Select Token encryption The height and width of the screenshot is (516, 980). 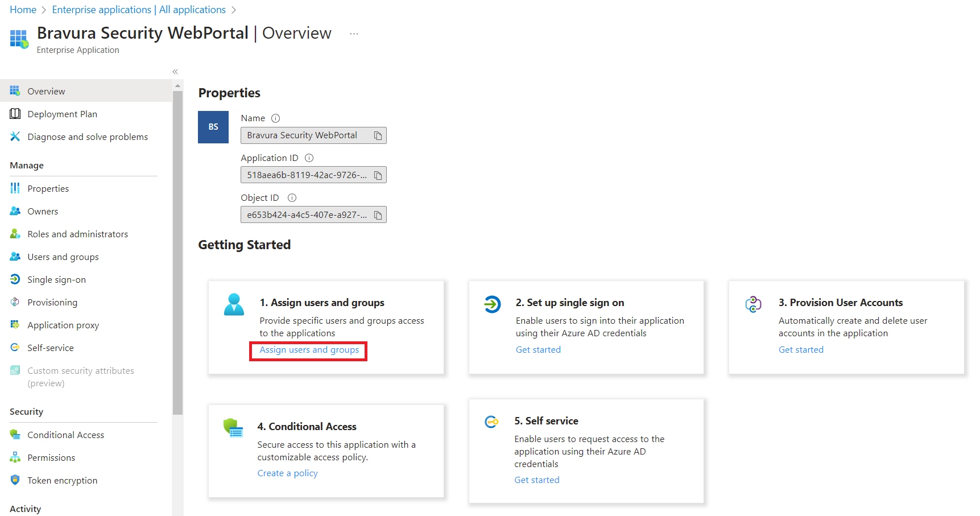[x=61, y=480]
